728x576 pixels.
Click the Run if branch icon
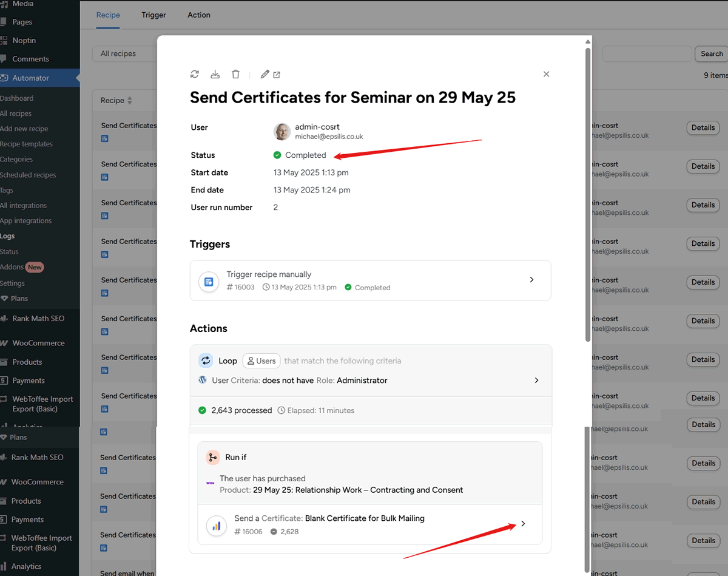click(x=213, y=457)
